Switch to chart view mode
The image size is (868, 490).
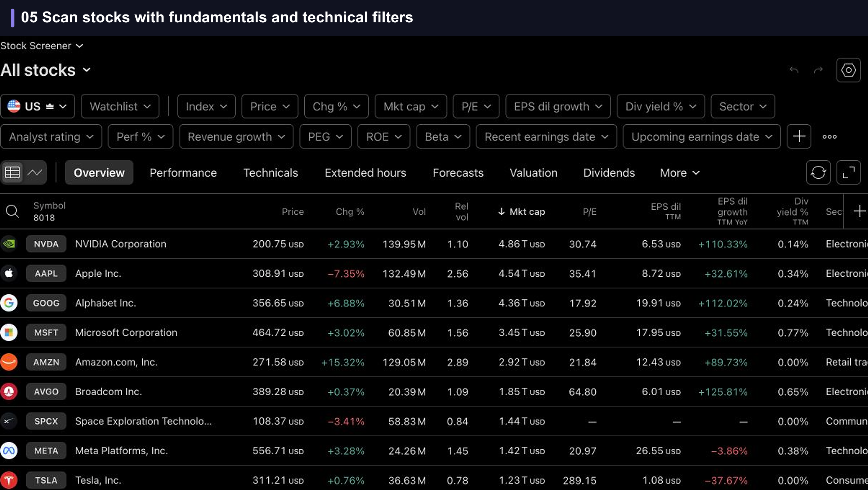[x=35, y=173]
